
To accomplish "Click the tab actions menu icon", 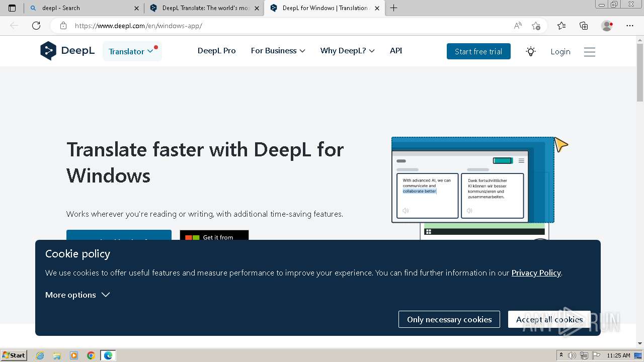I will pos(12,8).
